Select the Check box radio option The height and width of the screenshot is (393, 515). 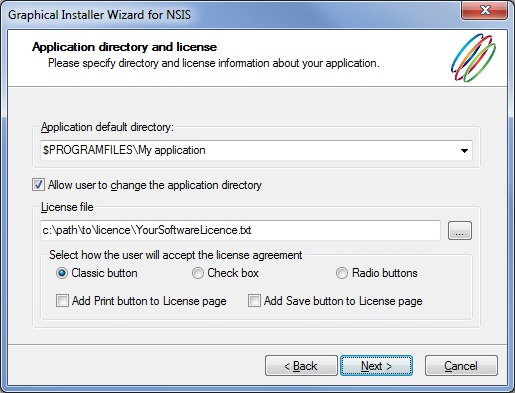(198, 273)
